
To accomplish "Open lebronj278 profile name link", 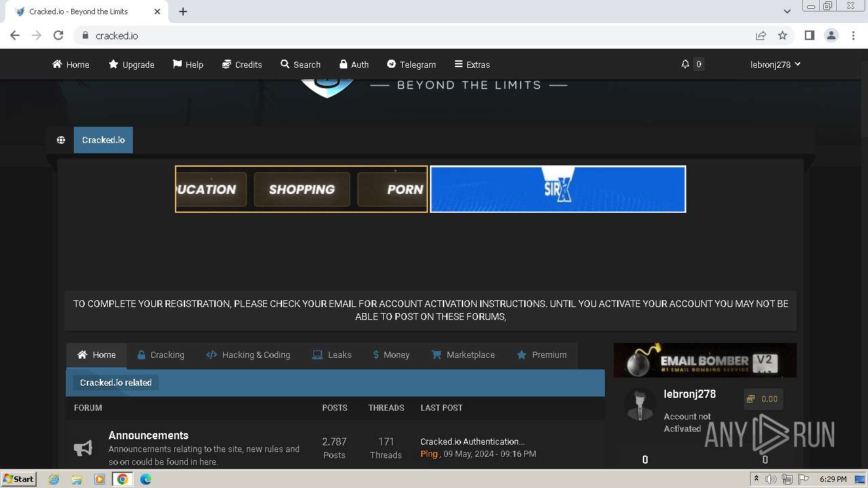I will [690, 394].
